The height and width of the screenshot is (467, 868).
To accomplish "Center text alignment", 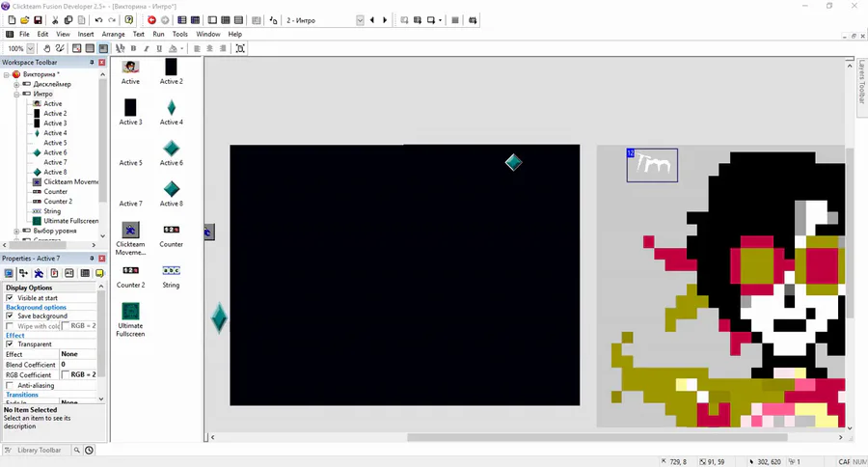I will (x=210, y=48).
